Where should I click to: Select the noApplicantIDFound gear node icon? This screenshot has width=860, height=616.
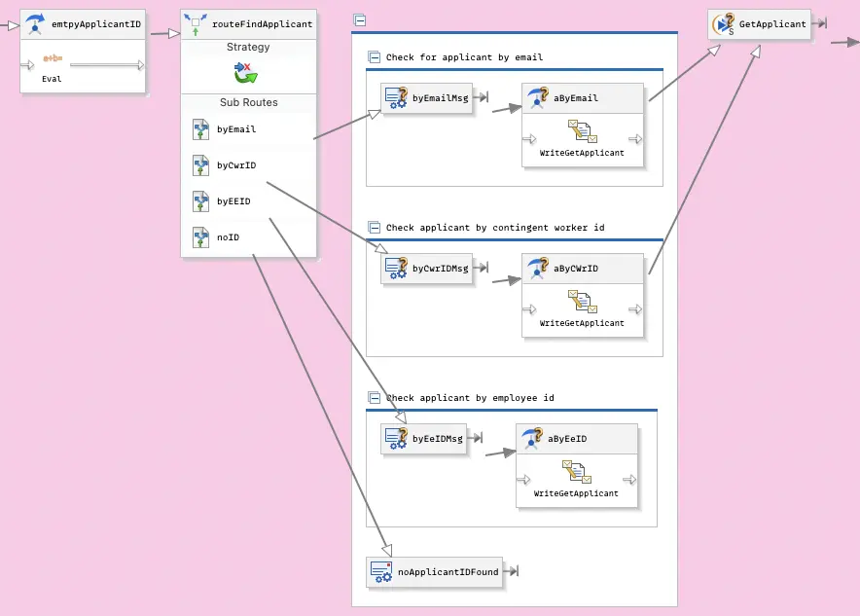point(380,572)
